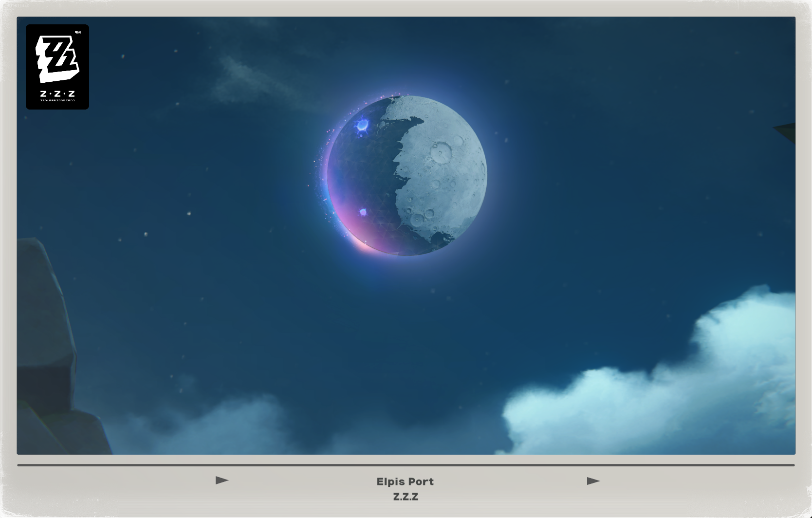Click the progress bar under the video
Screen dimensions: 812x518
pos(406,465)
